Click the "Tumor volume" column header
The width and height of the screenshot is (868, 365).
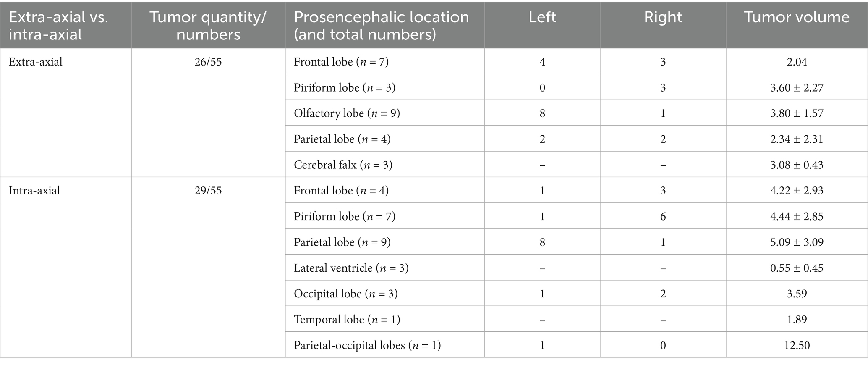pos(796,17)
